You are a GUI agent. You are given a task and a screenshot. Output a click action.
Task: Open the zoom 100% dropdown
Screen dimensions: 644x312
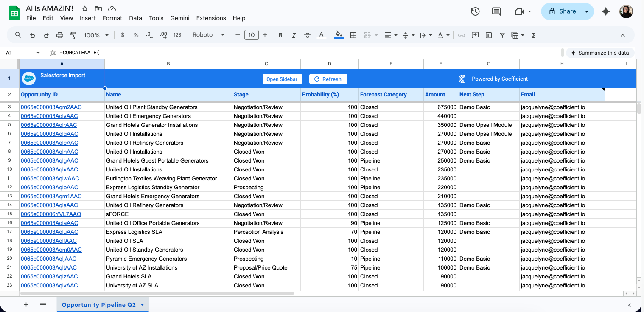(x=96, y=35)
